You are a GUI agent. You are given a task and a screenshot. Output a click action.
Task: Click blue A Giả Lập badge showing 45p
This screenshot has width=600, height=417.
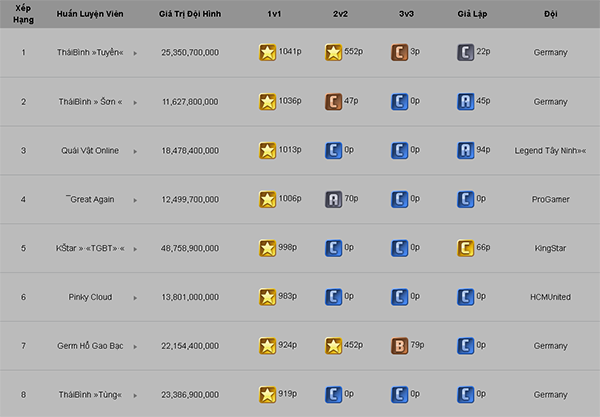click(465, 102)
